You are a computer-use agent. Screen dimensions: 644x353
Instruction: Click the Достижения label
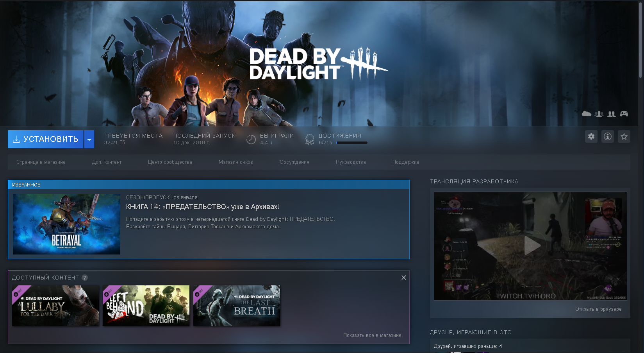click(340, 136)
